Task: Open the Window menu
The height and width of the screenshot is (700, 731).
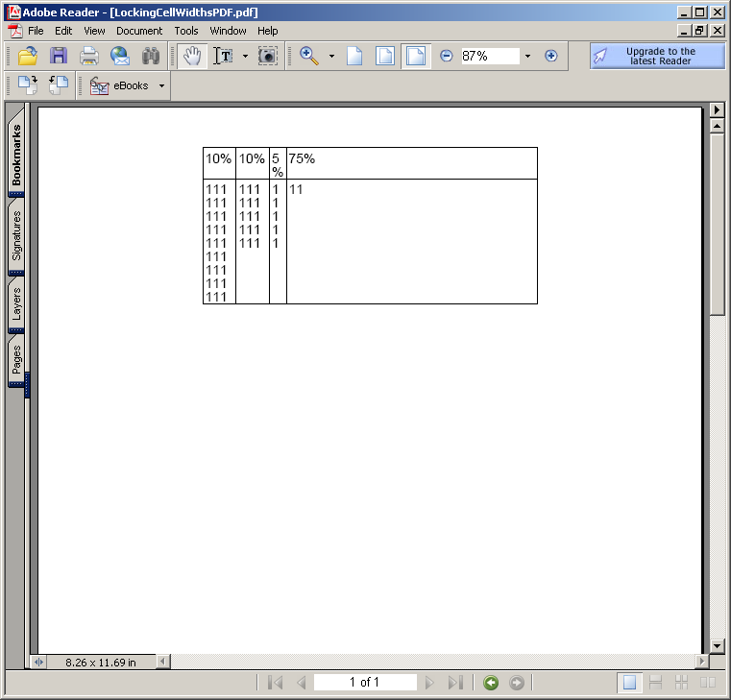Action: click(228, 31)
